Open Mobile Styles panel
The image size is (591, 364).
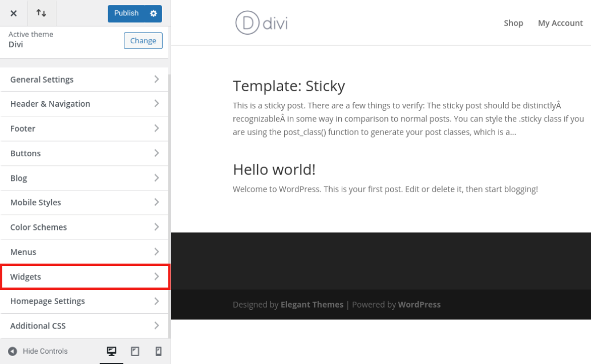point(84,203)
